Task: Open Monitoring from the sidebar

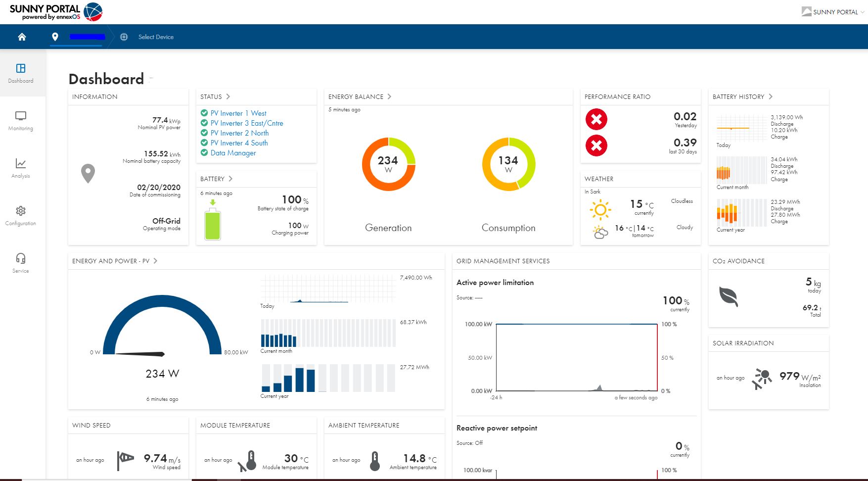Action: pos(21,120)
